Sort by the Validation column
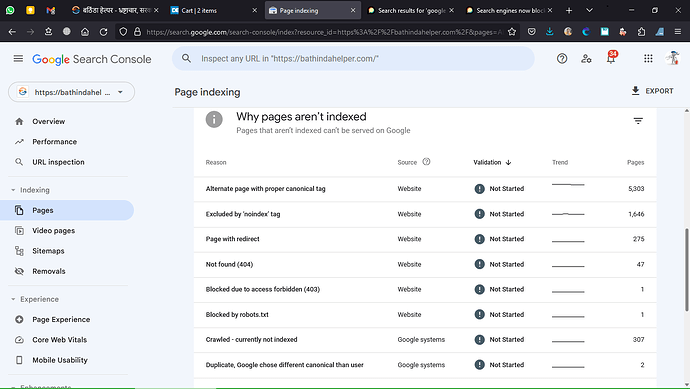Viewport: 690px width, 389px height. click(x=492, y=162)
